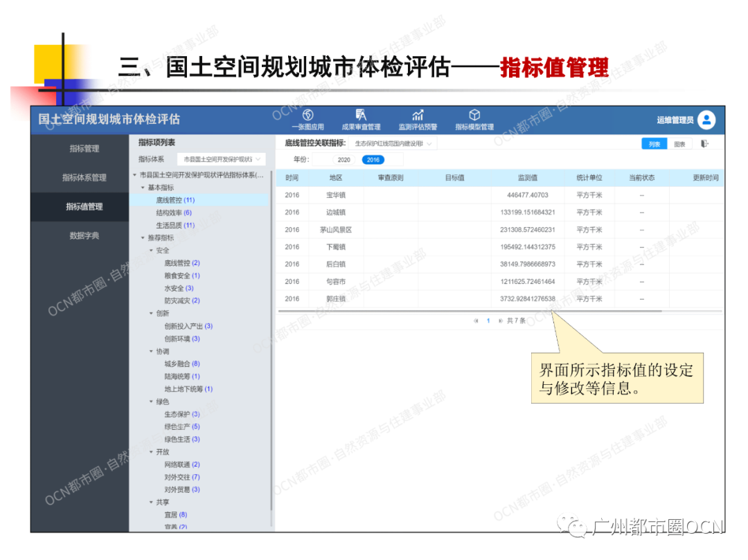Collapse the 协调 tree node

click(151, 352)
